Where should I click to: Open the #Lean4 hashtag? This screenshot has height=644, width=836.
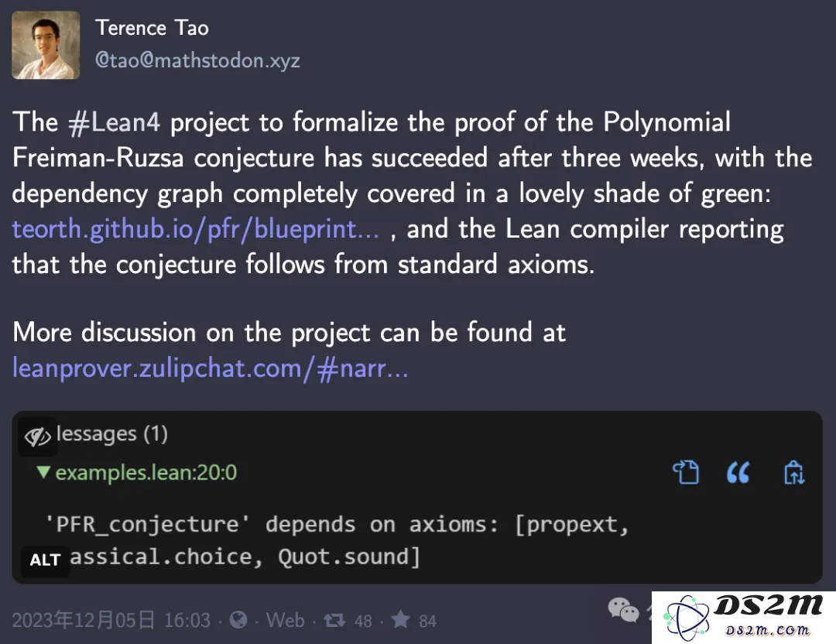114,122
